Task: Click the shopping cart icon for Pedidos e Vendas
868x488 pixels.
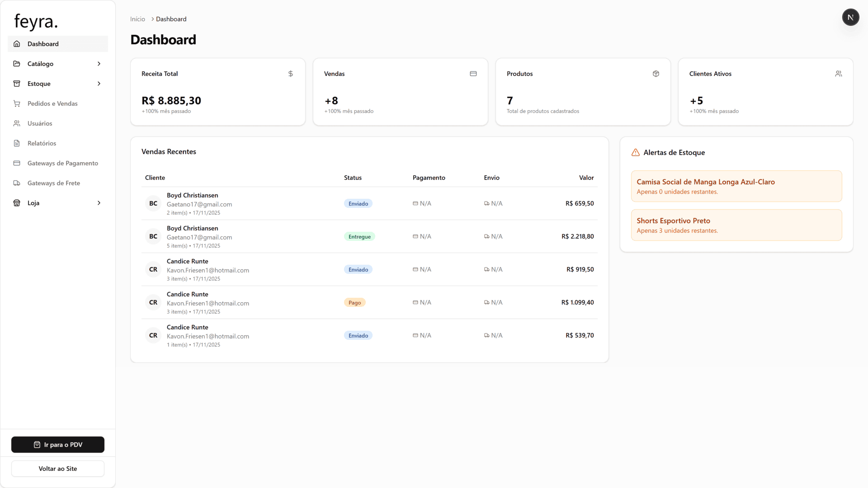Action: 17,103
